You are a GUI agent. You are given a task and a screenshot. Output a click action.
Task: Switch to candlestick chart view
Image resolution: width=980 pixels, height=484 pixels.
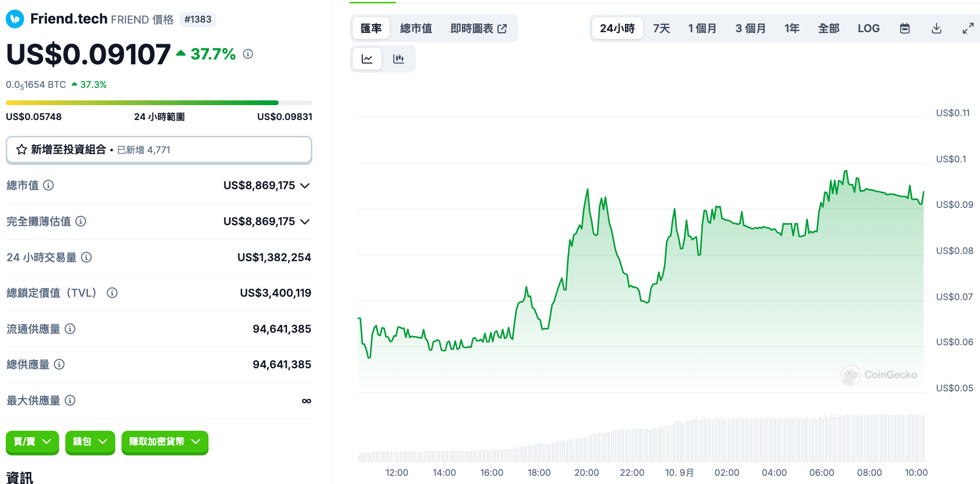tap(398, 59)
